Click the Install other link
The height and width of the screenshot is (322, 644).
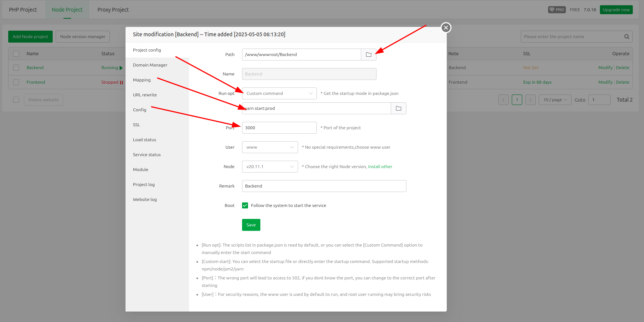pos(380,167)
